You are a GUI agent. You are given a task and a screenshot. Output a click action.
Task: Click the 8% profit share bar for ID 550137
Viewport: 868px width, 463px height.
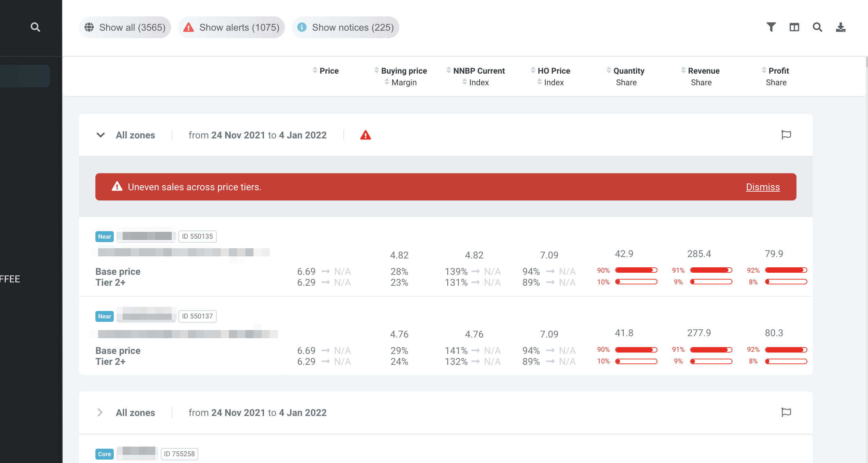[786, 361]
